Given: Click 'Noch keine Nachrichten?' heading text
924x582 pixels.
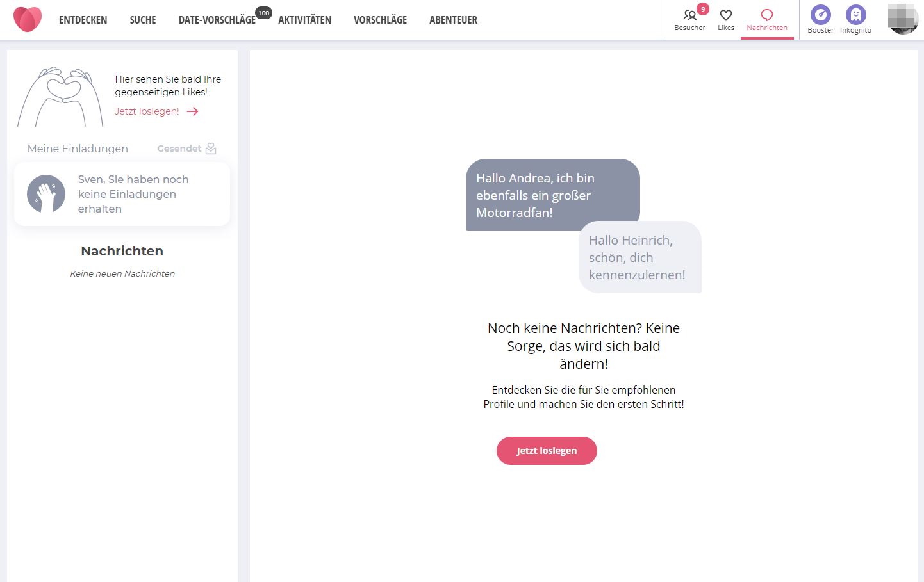Looking at the screenshot, I should pos(584,346).
